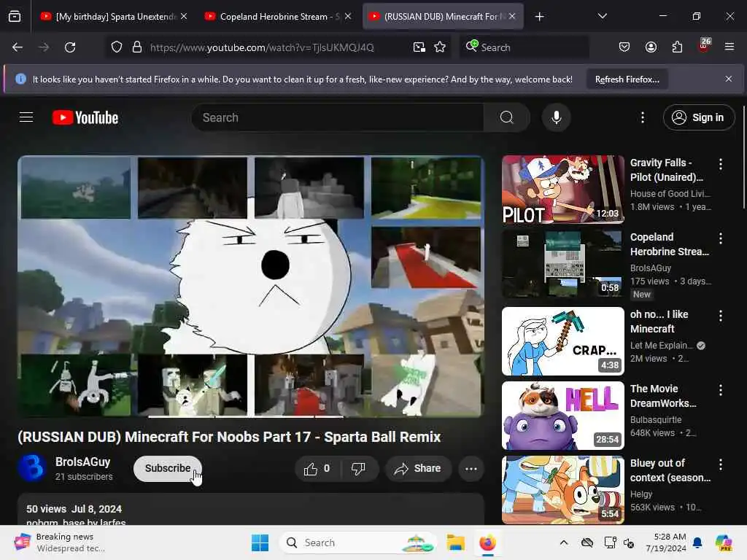This screenshot has width=747, height=560.
Task: Dismiss the Firefox refresh notification
Action: 729,79
